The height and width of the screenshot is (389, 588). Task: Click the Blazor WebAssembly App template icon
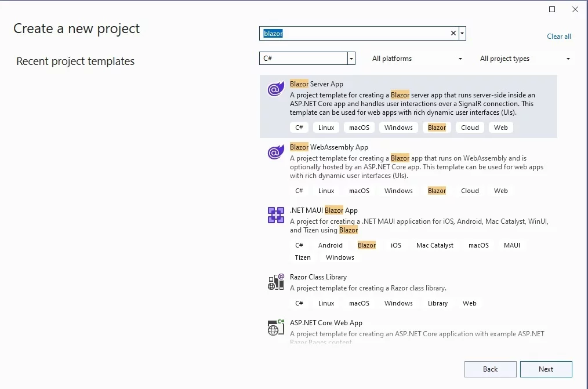coord(275,152)
